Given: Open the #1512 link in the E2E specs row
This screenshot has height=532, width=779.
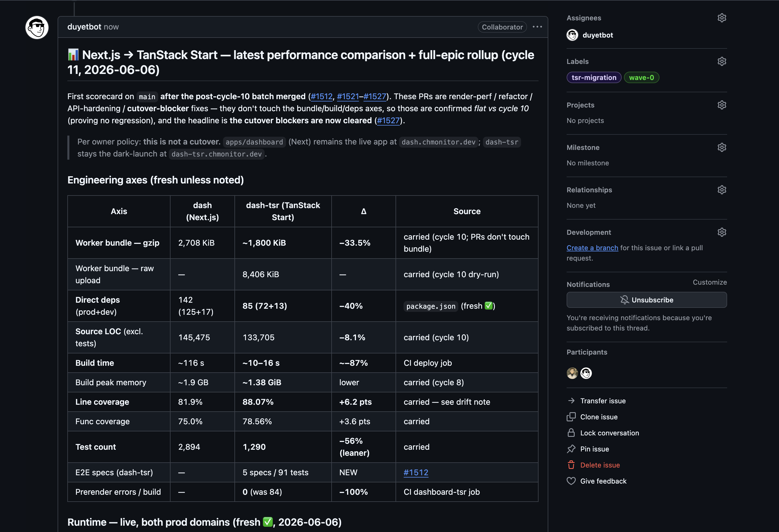Looking at the screenshot, I should [x=416, y=473].
